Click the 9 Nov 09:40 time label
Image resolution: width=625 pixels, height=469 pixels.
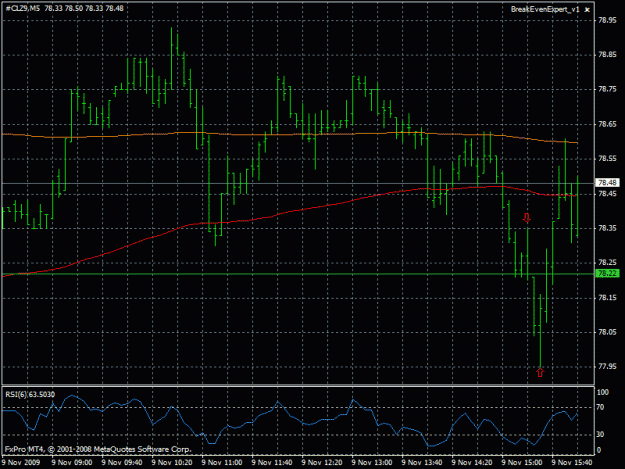[x=122, y=462]
